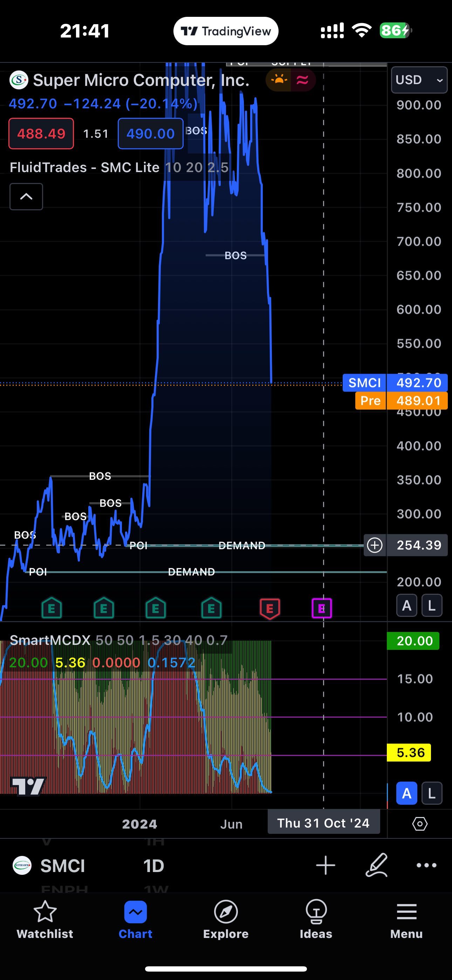Tap the BOS label near 650 level
This screenshot has height=980, width=452.
[x=235, y=255]
